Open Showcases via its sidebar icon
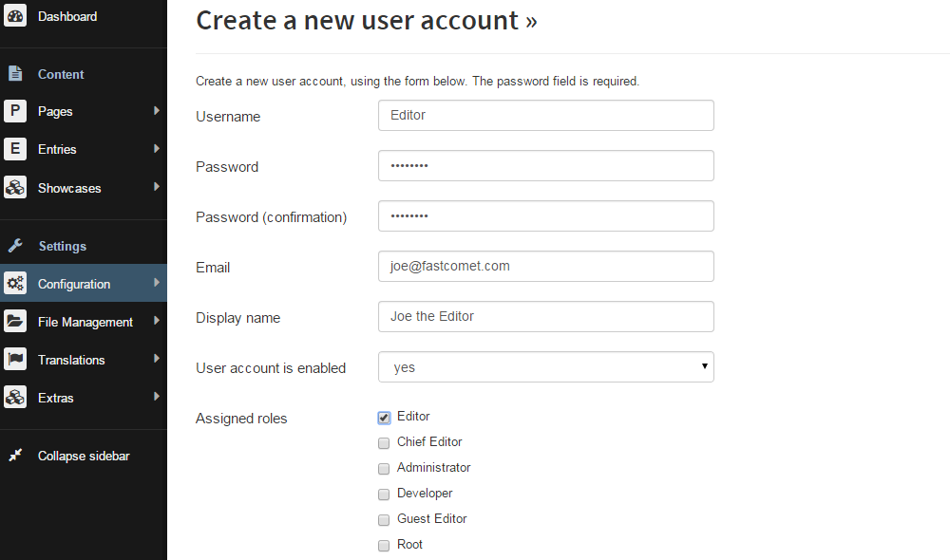Viewport: 950px width, 560px height. tap(15, 187)
